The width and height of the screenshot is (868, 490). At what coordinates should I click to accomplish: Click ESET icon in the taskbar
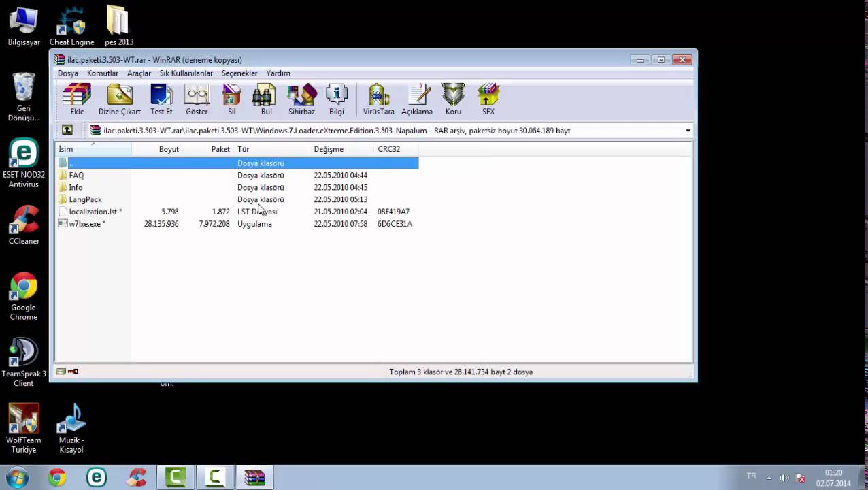97,478
